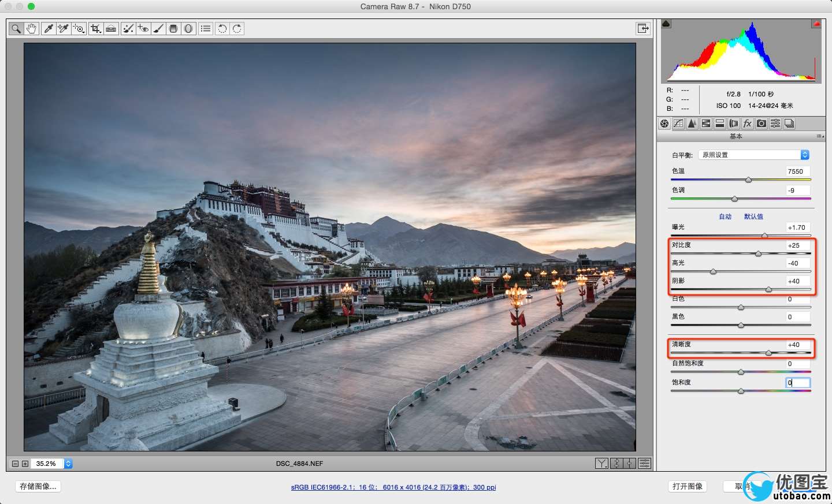Open the zoom level 35.2% dropdown
832x504 pixels.
coord(68,464)
